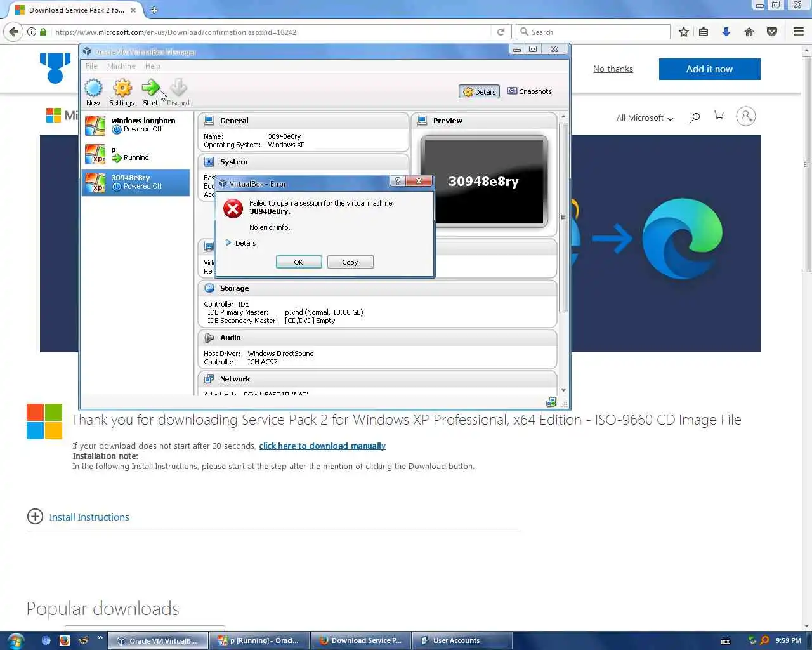This screenshot has height=650, width=812.
Task: Click the VM preview thumbnail
Action: coord(484,181)
